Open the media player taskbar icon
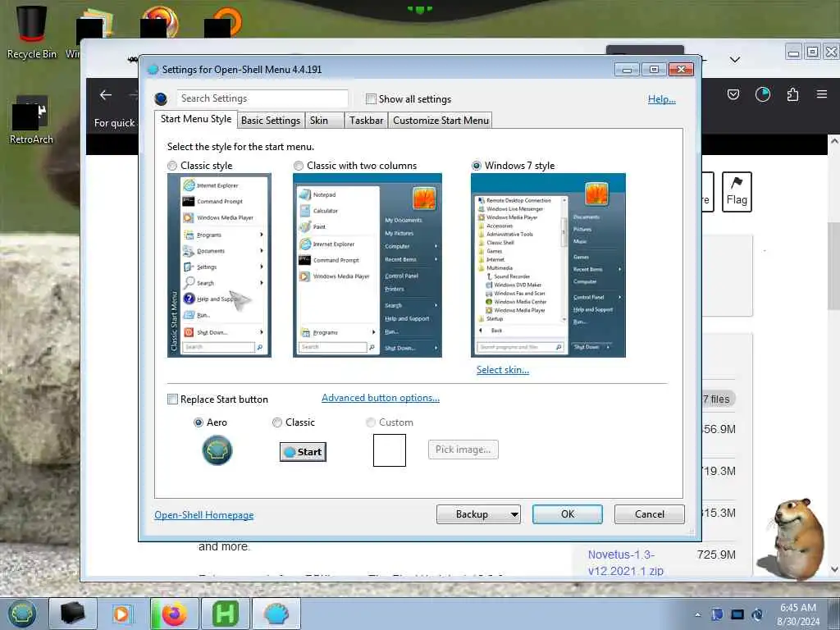This screenshot has height=630, width=840. 123,614
